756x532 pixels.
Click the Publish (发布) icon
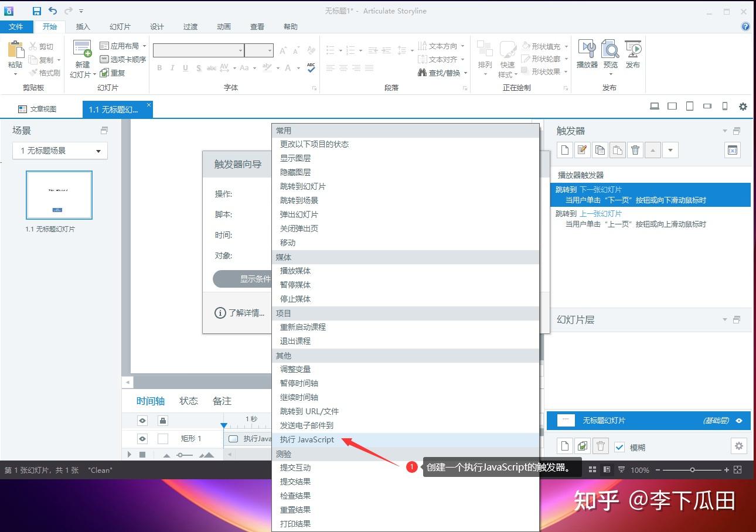tap(633, 54)
